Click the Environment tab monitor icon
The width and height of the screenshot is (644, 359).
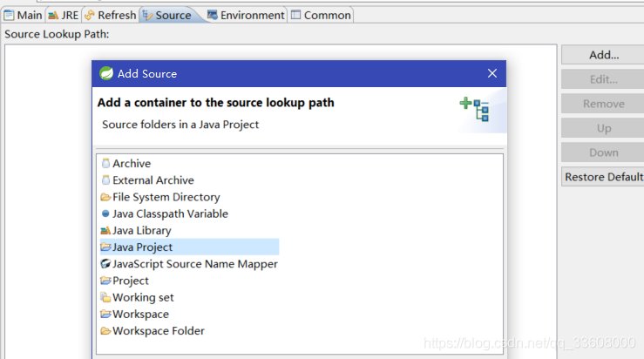point(212,15)
